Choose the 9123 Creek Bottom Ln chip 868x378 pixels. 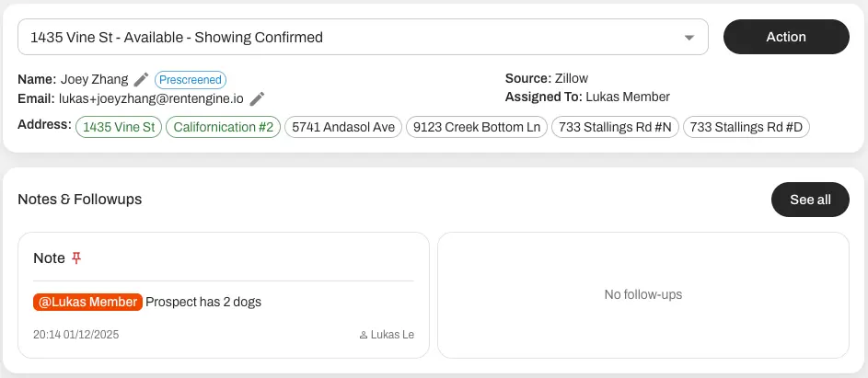(477, 127)
